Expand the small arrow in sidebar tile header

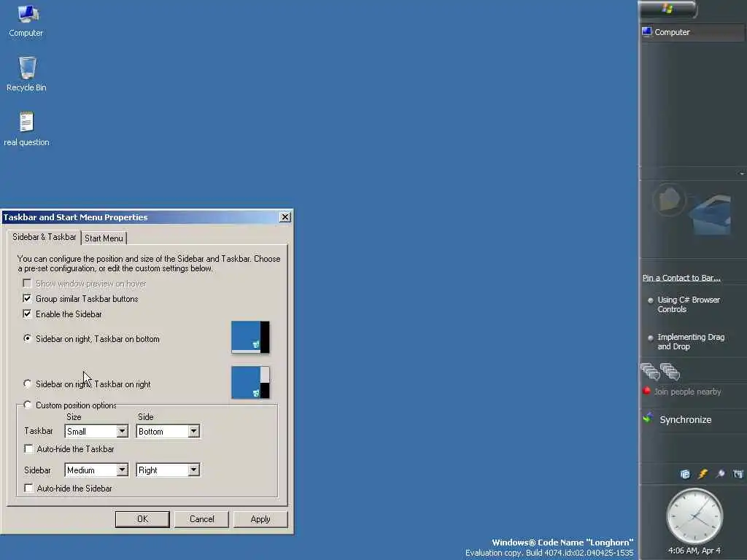[742, 174]
